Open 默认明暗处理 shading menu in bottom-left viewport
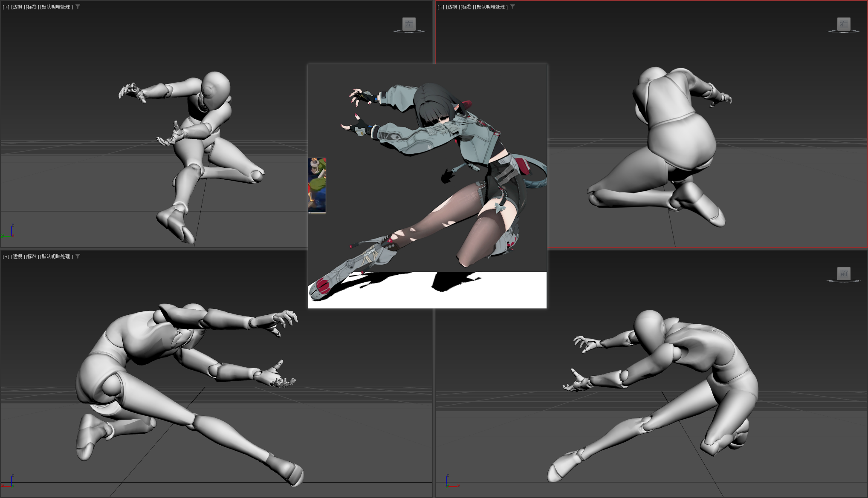Screen dimensions: 868x498 56,256
